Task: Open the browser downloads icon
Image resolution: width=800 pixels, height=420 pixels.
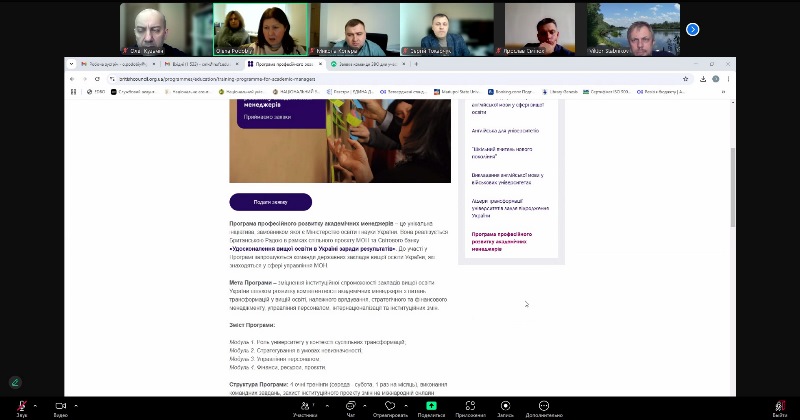Action: pos(703,79)
